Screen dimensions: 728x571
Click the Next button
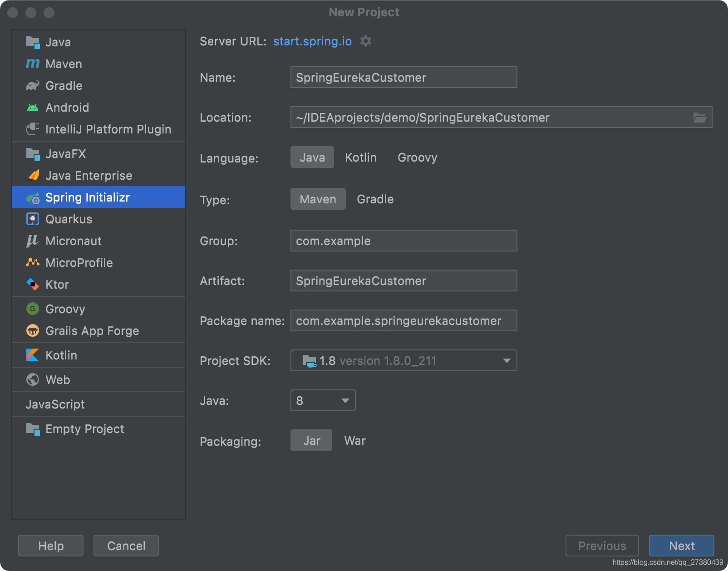pyautogui.click(x=682, y=546)
